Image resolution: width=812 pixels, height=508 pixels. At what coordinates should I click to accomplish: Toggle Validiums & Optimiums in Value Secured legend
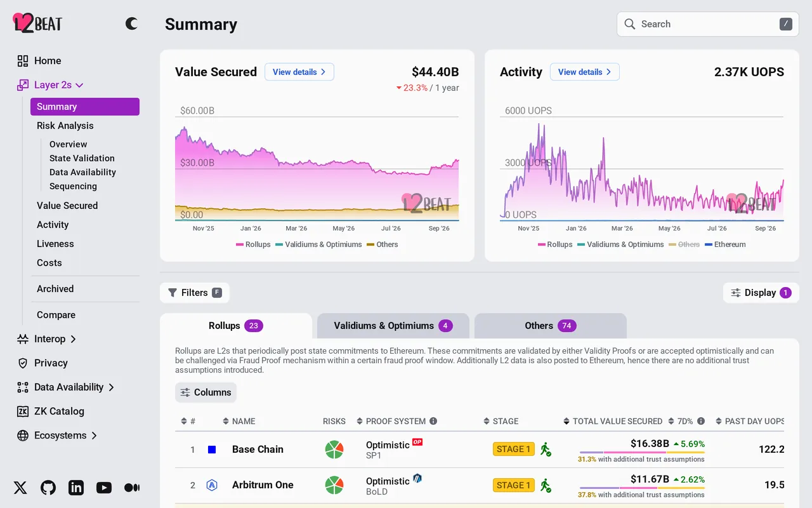click(x=318, y=244)
